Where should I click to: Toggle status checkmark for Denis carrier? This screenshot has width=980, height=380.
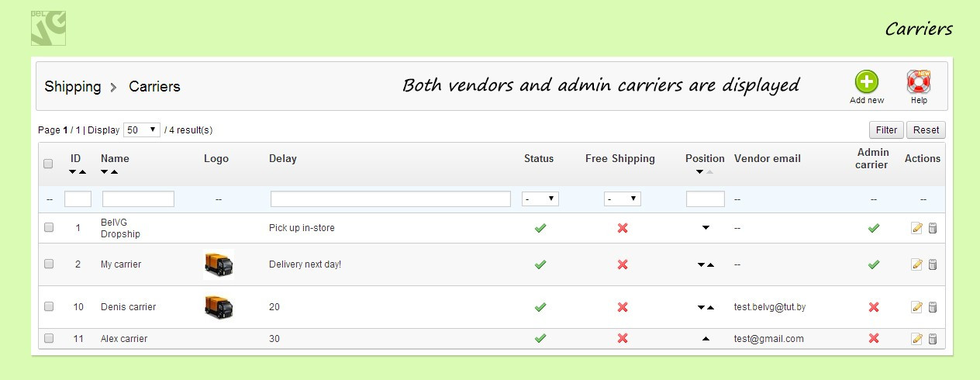540,307
